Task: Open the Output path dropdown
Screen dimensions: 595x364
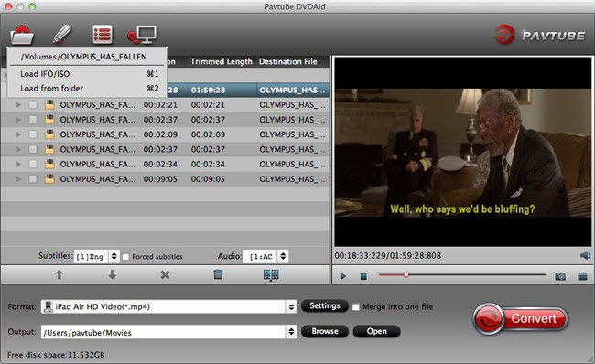Action: [291, 332]
